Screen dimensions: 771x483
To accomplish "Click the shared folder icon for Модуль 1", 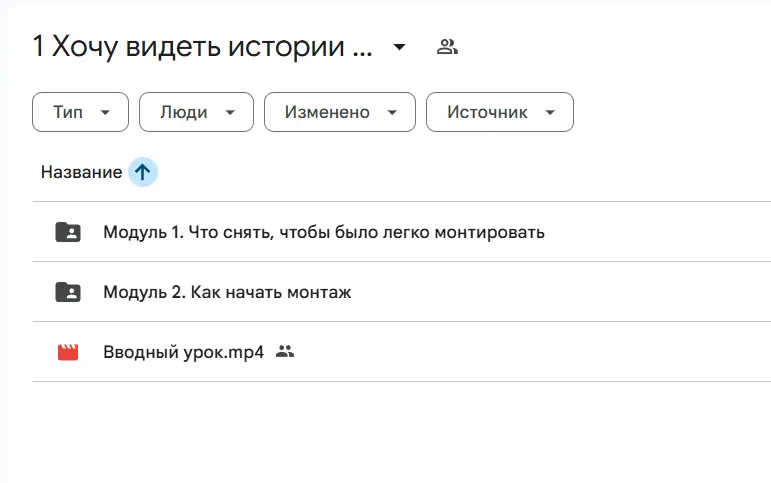I will tap(68, 232).
